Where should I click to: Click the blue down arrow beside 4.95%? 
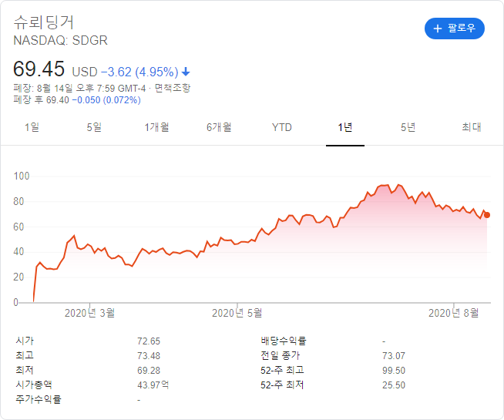pos(186,72)
